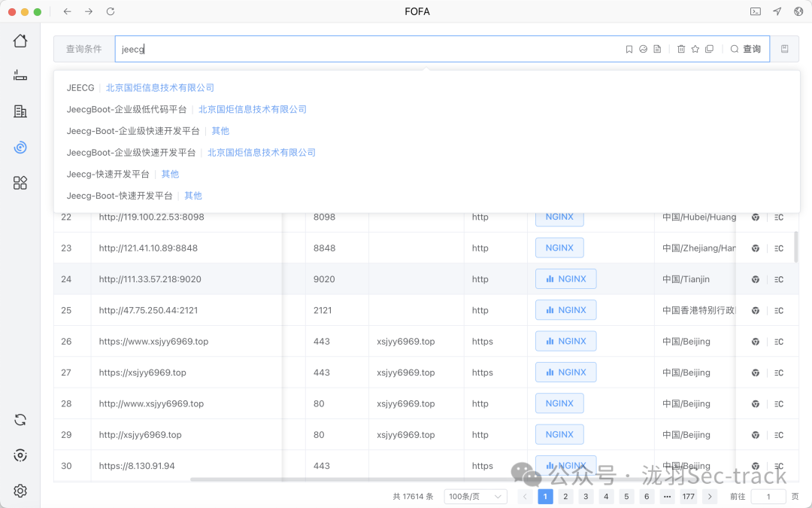Viewport: 812px width, 508px height.
Task: Click the sync arrows icon in sidebar
Action: (x=20, y=419)
